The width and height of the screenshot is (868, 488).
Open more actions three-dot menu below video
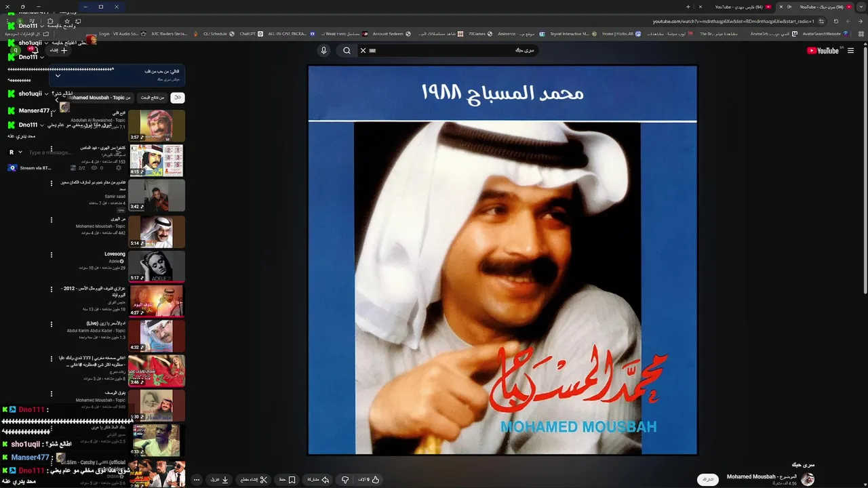(197, 479)
